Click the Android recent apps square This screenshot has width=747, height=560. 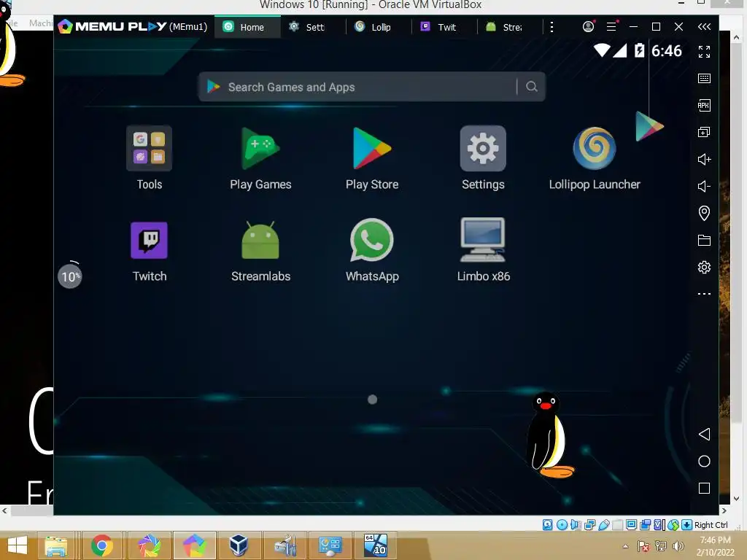tap(704, 488)
